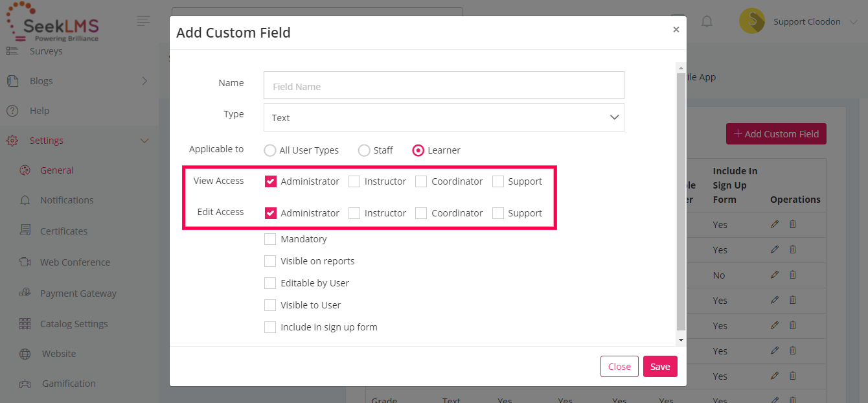Enable the Mandatory checkbox
868x403 pixels.
pos(270,239)
